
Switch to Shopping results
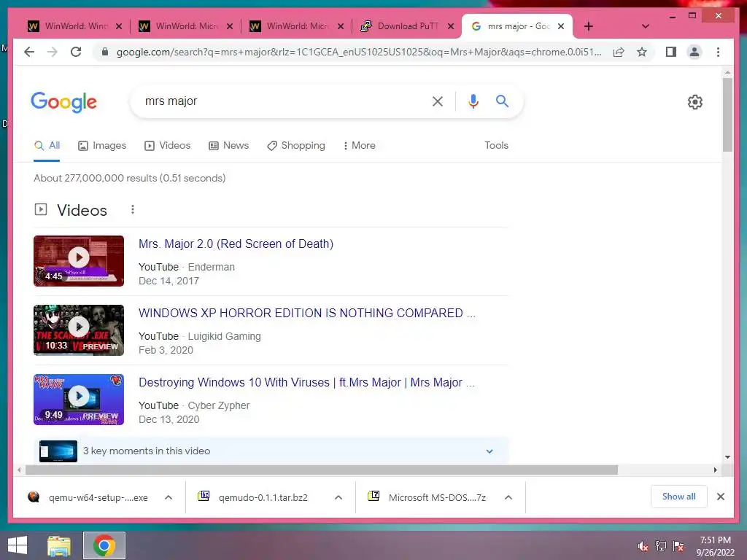click(x=296, y=146)
